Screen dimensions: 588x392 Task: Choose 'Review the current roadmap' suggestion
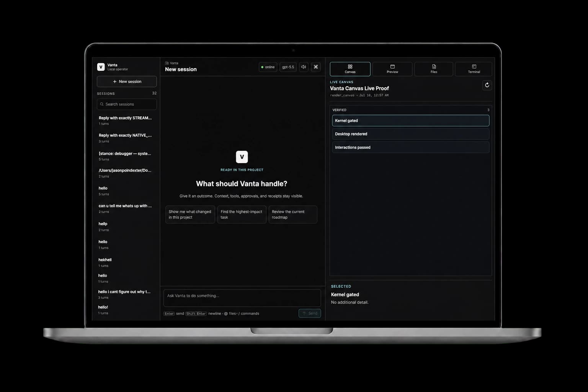(293, 214)
